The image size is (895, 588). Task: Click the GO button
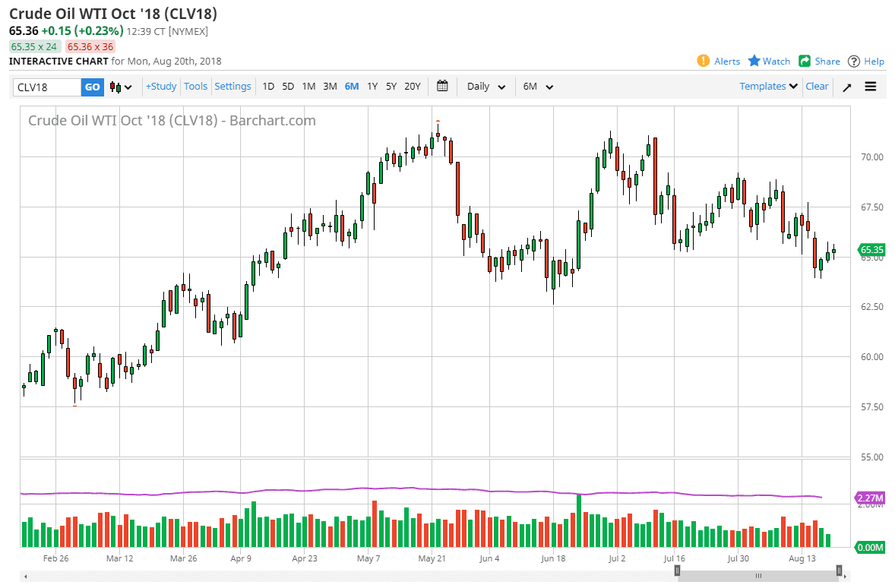click(92, 87)
